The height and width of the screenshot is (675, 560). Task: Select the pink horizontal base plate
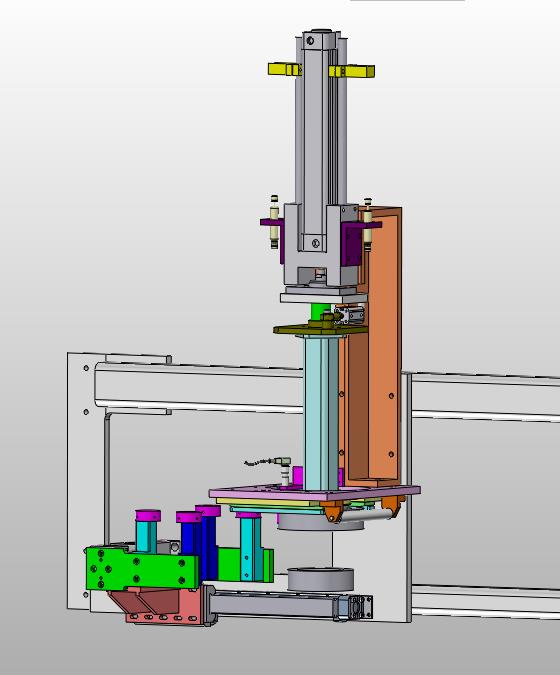point(314,493)
